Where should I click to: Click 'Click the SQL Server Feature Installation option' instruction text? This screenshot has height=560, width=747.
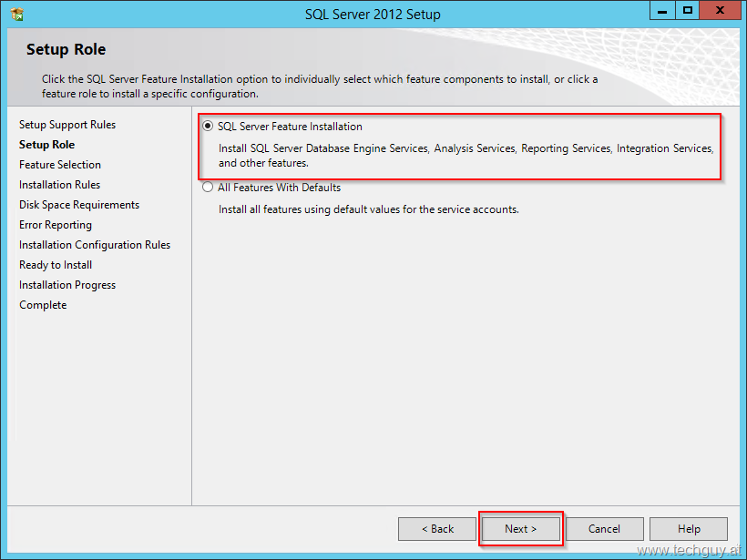pyautogui.click(x=320, y=87)
